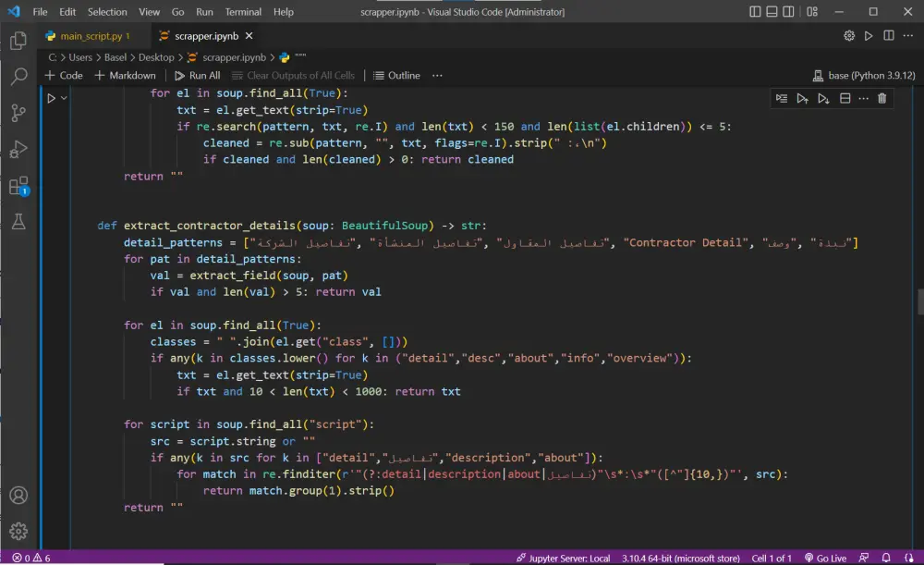Click scrapper.ipynb breadcrumb item
The height and width of the screenshot is (565, 924).
234,57
